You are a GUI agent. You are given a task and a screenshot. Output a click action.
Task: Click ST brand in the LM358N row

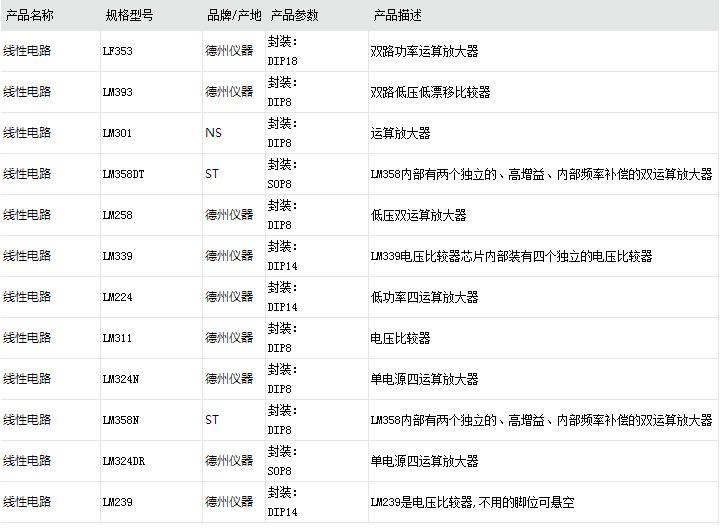pyautogui.click(x=212, y=420)
